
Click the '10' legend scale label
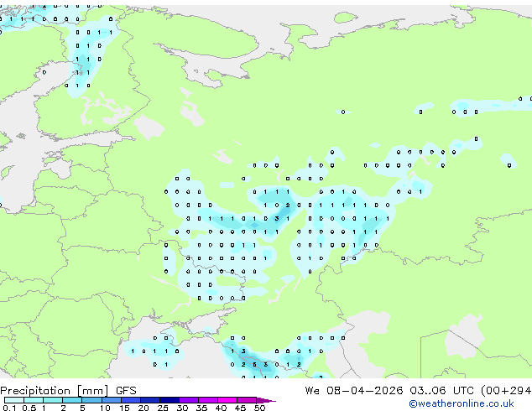click(105, 408)
